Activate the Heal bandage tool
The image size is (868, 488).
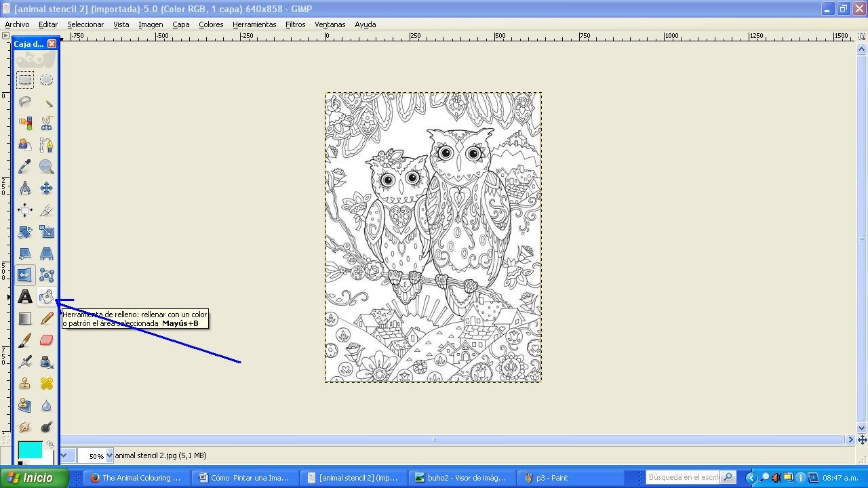(x=46, y=384)
